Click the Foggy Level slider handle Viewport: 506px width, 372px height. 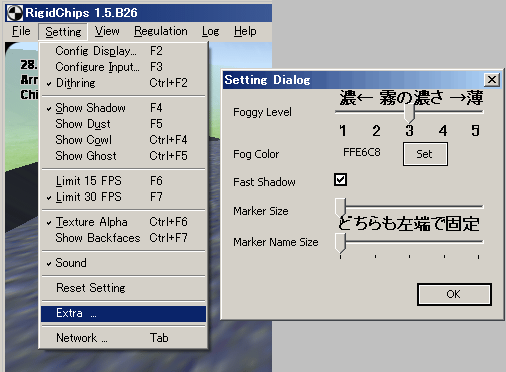coord(409,113)
